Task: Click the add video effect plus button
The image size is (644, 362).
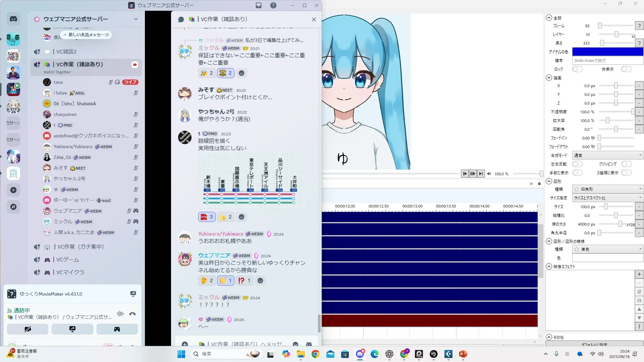Action: pos(639,274)
